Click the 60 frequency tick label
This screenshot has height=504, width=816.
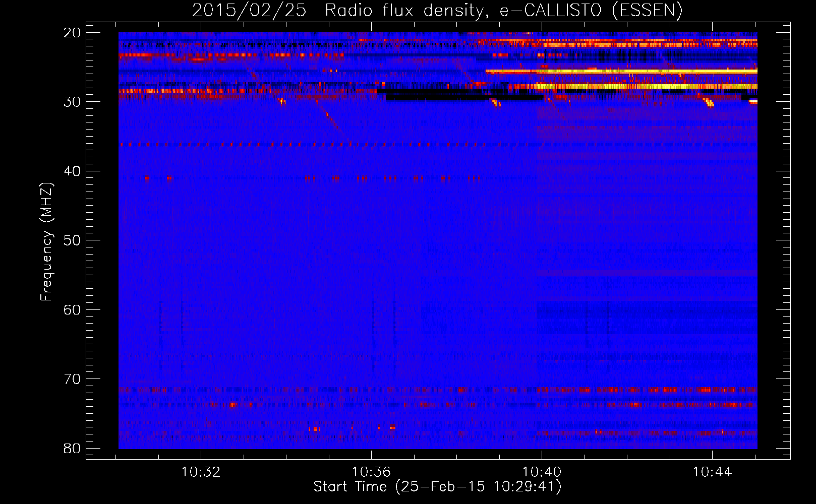point(72,309)
